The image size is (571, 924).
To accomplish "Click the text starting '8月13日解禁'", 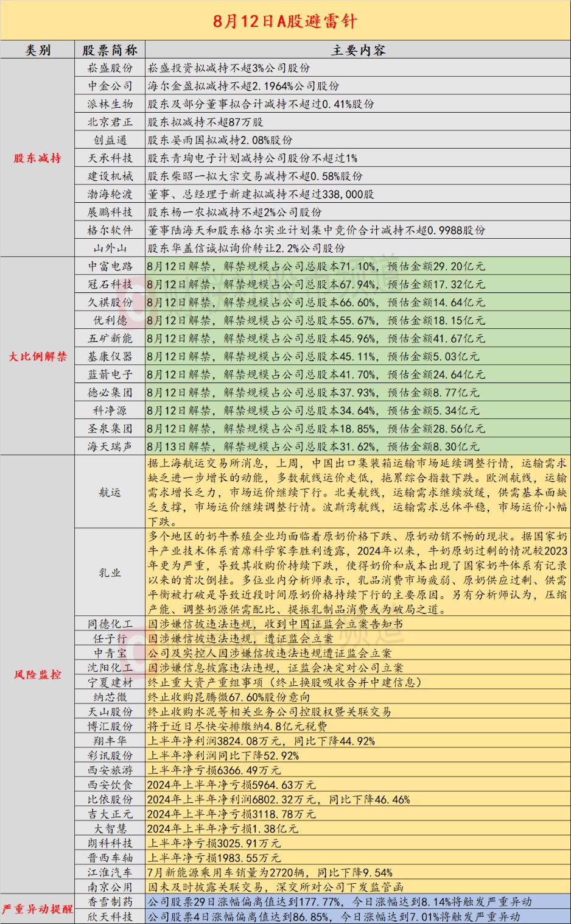I will [313, 446].
